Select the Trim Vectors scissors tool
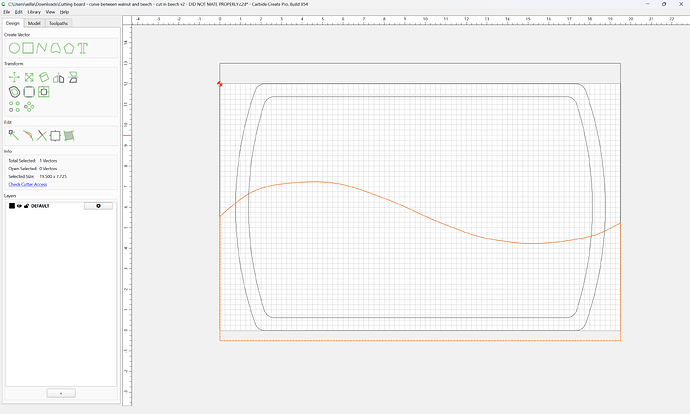This screenshot has width=690, height=414. (x=41, y=136)
